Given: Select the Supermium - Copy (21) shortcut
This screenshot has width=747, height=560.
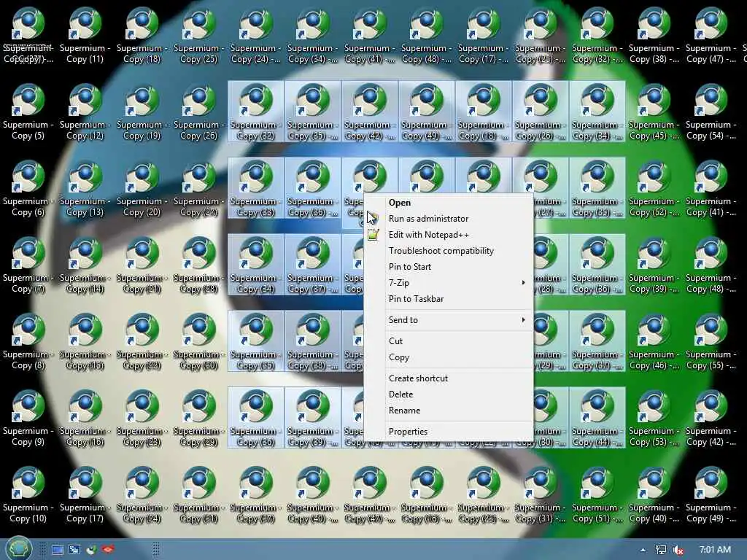Looking at the screenshot, I should [142, 265].
